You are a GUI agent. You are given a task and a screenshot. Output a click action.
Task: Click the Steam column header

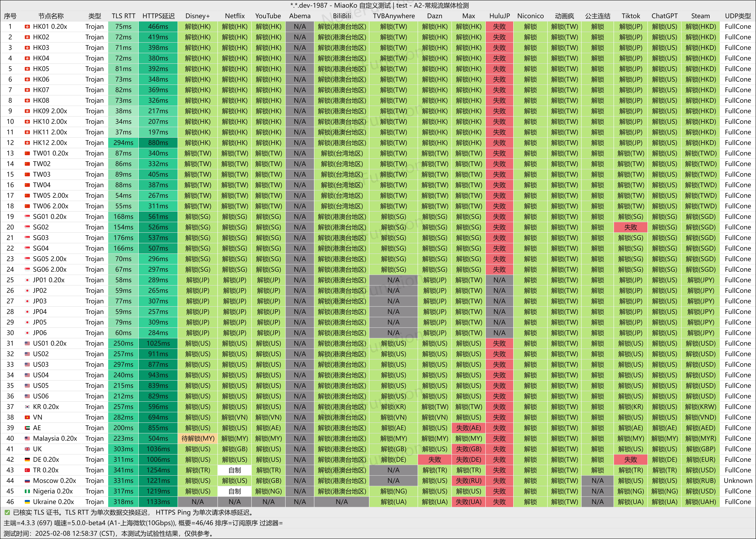point(701,16)
